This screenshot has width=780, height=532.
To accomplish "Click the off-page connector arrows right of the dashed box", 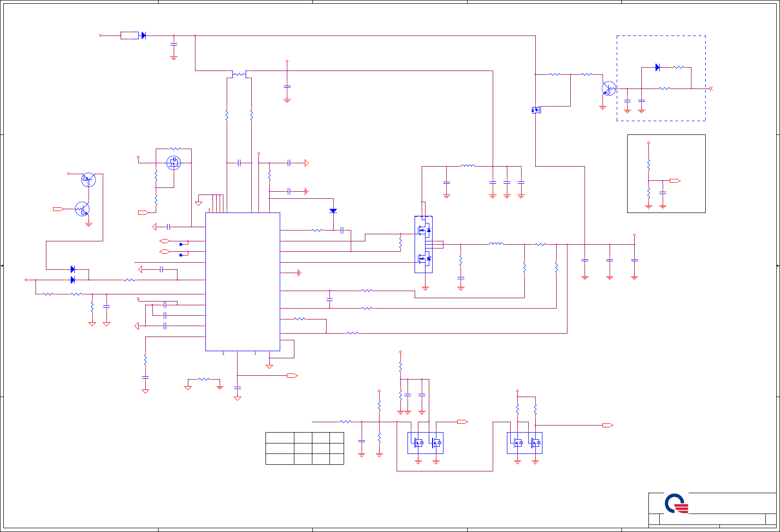I will [710, 89].
